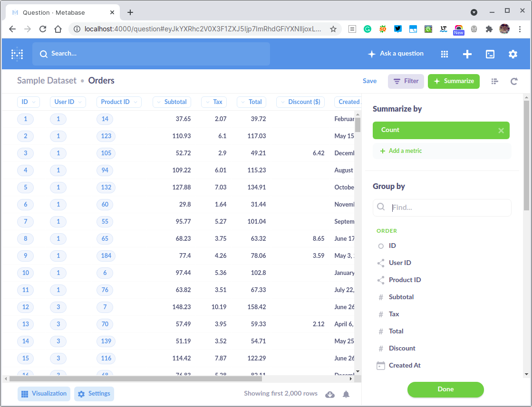
Task: Open the Discount ($) column dropdown
Action: point(300,102)
